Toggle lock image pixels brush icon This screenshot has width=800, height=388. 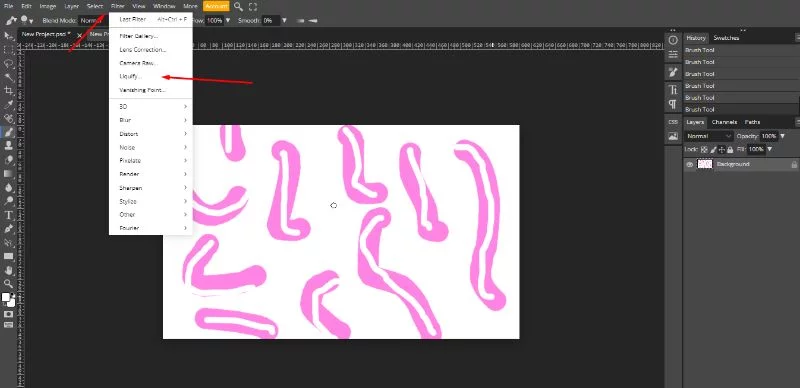point(713,150)
